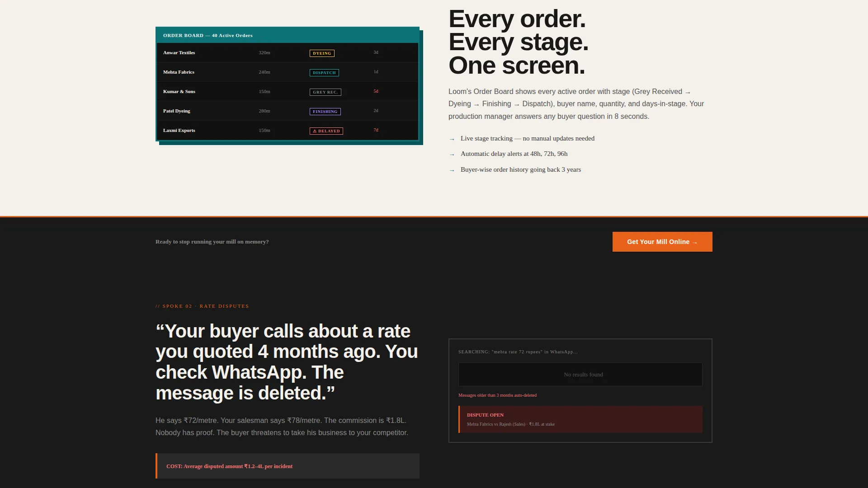
Task: Click the 240m quantity for Mehta Fabrics
Action: (x=264, y=72)
